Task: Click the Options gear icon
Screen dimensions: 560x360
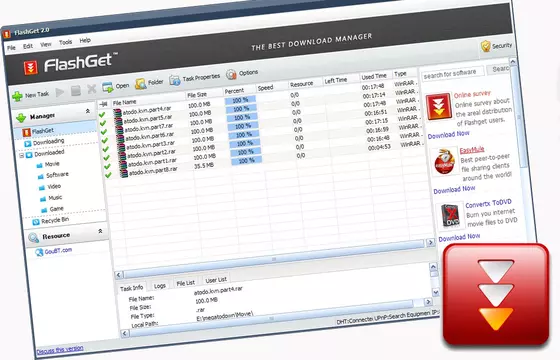Action: click(231, 74)
